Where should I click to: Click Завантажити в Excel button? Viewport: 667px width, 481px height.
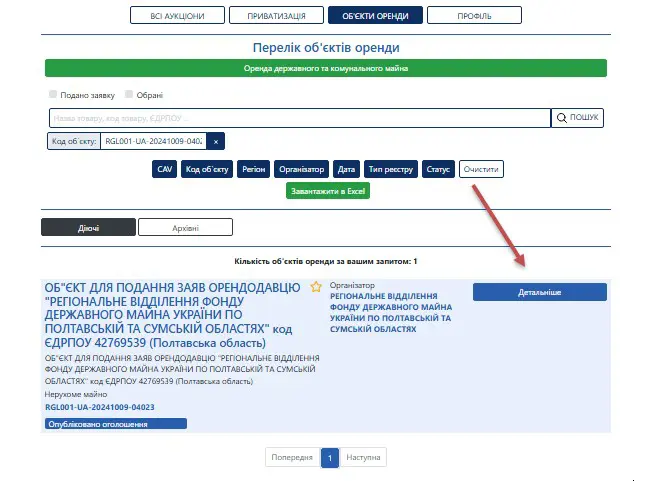[328, 190]
